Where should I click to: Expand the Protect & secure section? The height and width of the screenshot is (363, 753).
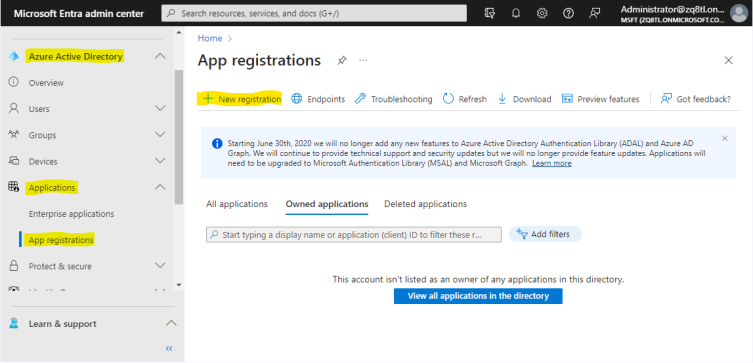[160, 266]
